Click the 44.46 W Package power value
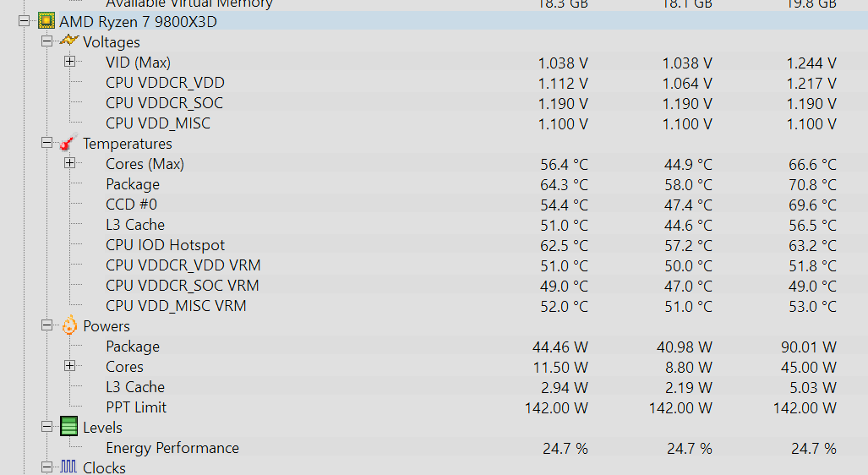 click(x=560, y=347)
